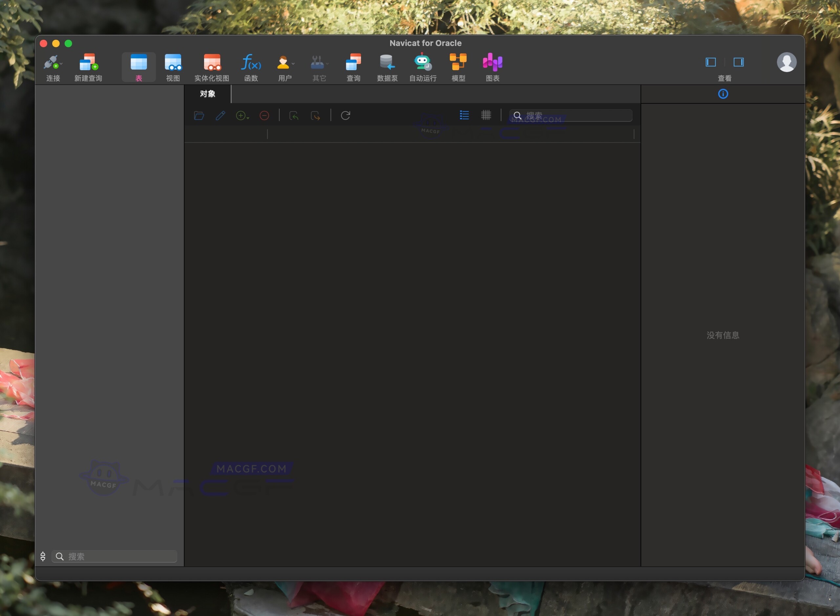Viewport: 840px width, 616px height.
Task: Toggle the right information pane visibility
Action: [738, 62]
